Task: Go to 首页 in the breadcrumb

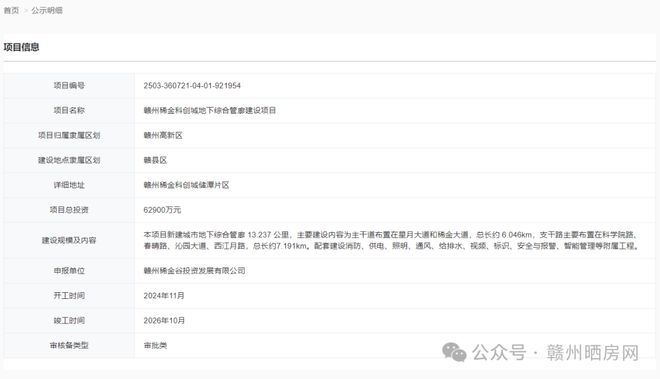Action: coord(11,11)
